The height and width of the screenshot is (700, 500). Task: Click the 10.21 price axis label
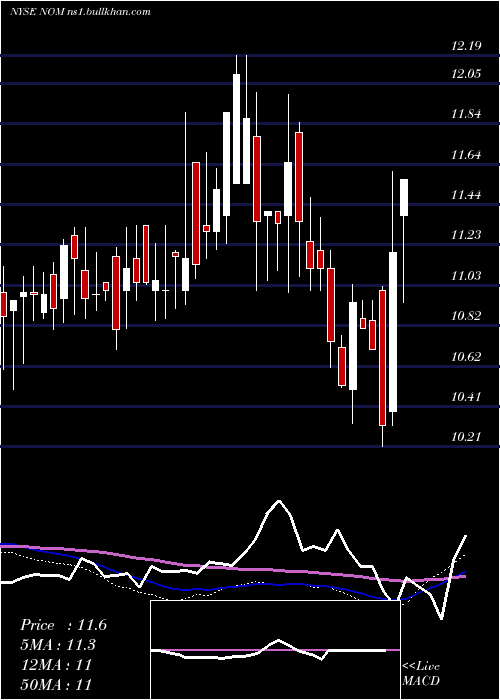coord(467,436)
